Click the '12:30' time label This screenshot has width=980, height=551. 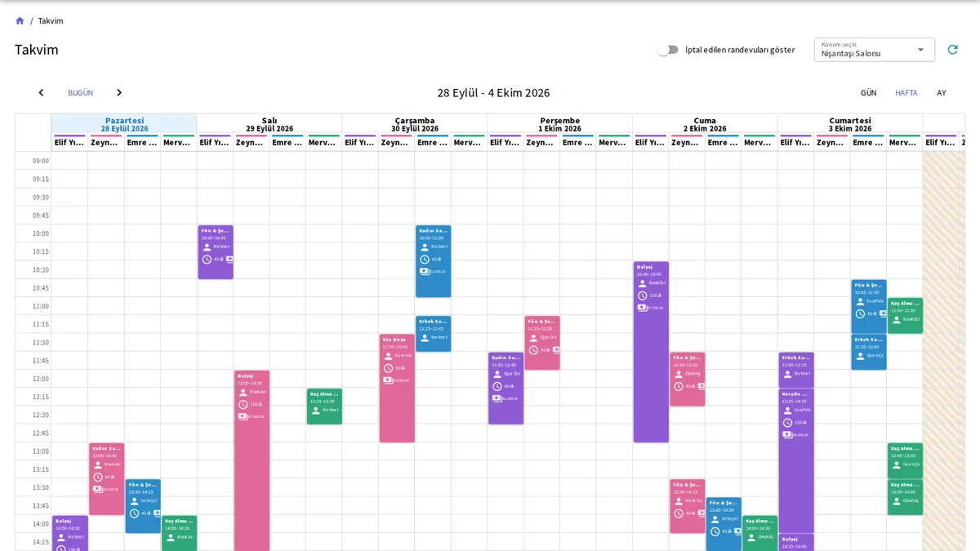point(41,415)
